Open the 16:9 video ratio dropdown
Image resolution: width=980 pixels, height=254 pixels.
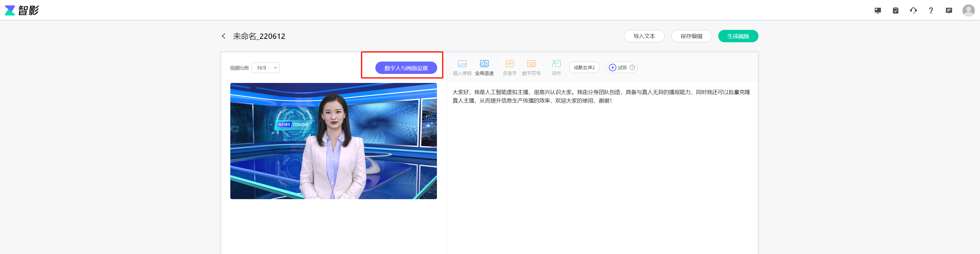pos(266,68)
